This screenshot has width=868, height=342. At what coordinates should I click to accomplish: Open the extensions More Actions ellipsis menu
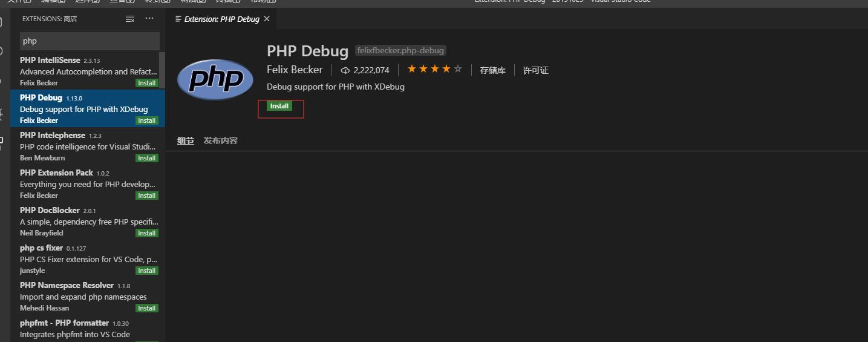click(x=149, y=19)
